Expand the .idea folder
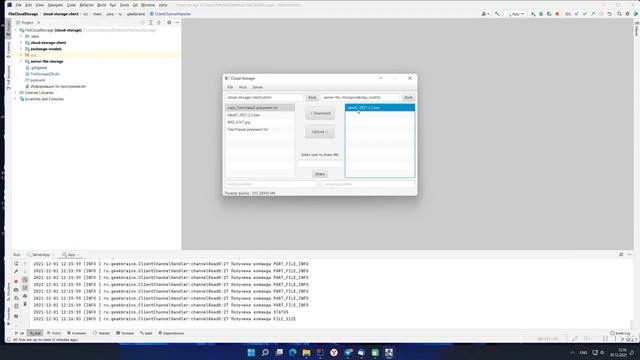640x360 pixels. (21, 36)
